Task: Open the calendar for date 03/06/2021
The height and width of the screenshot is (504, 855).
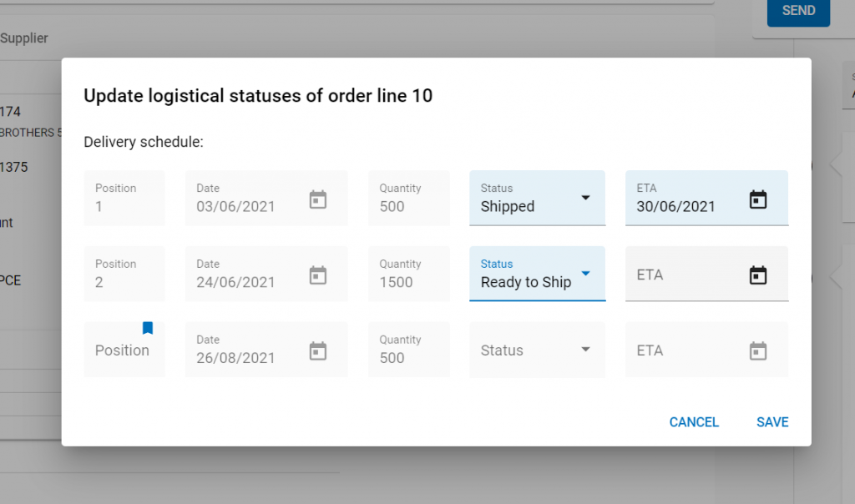Action: tap(318, 199)
